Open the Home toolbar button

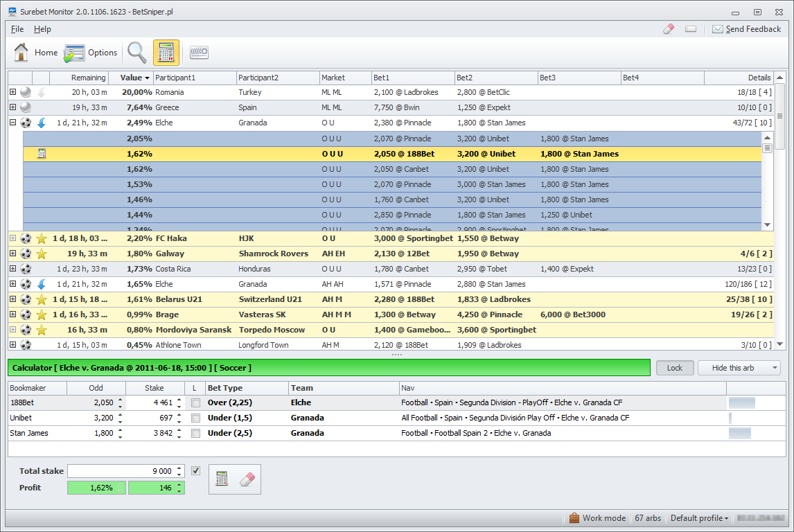[35, 53]
